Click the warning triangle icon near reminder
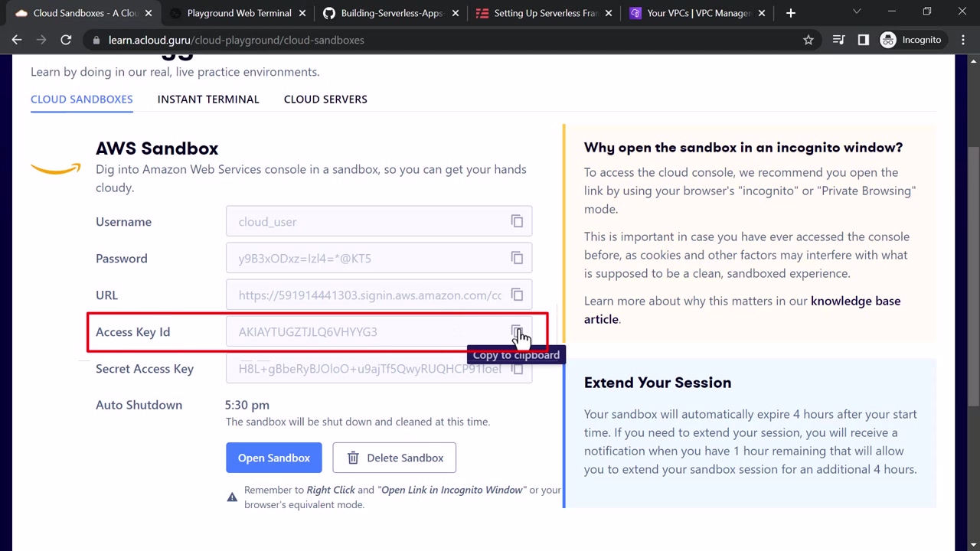The image size is (980, 551). 232,497
